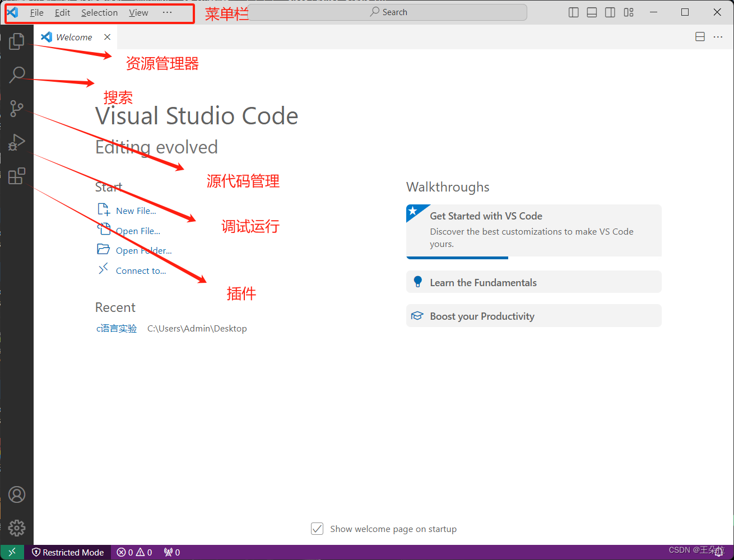Open Boost your Productivity walkthrough

click(x=533, y=316)
